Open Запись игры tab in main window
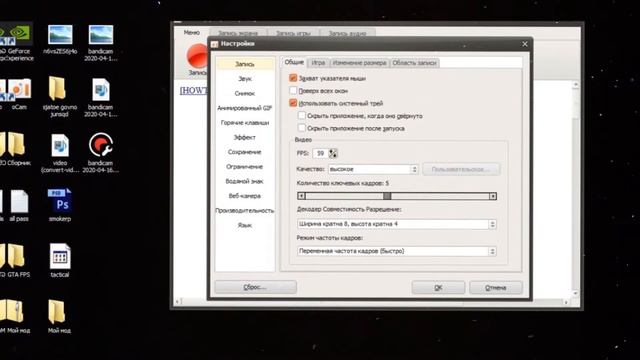The height and width of the screenshot is (360, 640). 293,33
